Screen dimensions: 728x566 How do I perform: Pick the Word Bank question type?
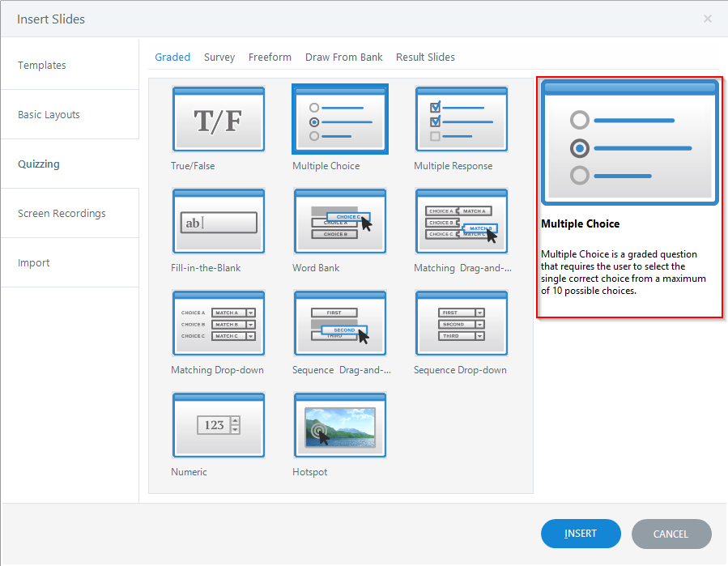(x=339, y=221)
